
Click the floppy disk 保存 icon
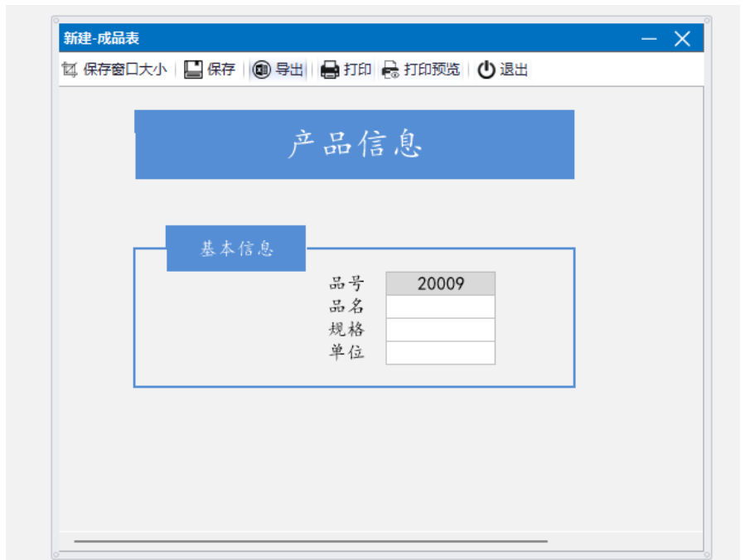193,70
